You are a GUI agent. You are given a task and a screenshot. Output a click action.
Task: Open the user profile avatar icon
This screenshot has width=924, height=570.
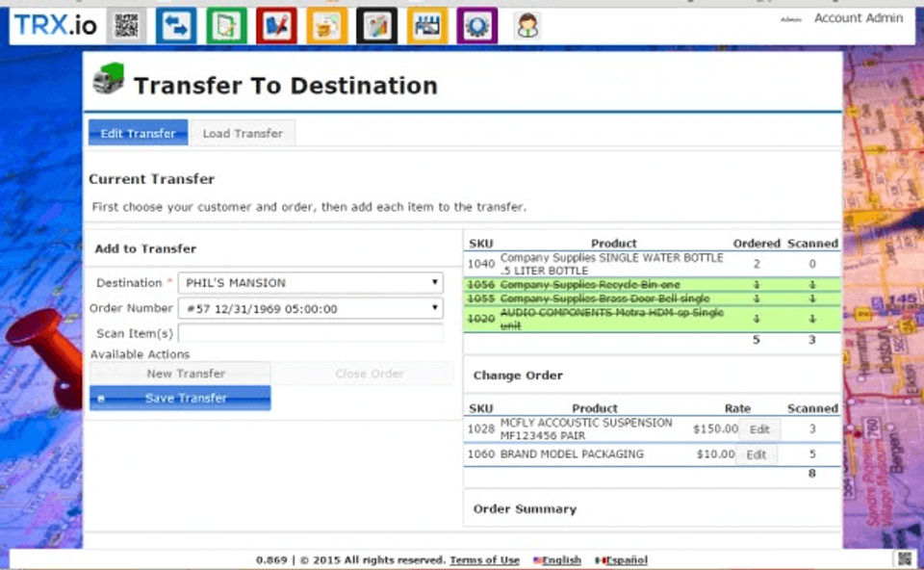pos(527,26)
